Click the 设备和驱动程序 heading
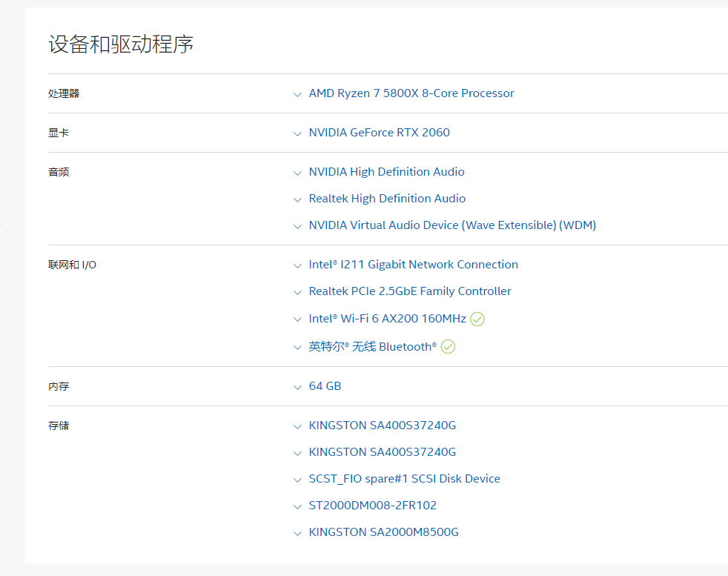The image size is (728, 576). 121,44
